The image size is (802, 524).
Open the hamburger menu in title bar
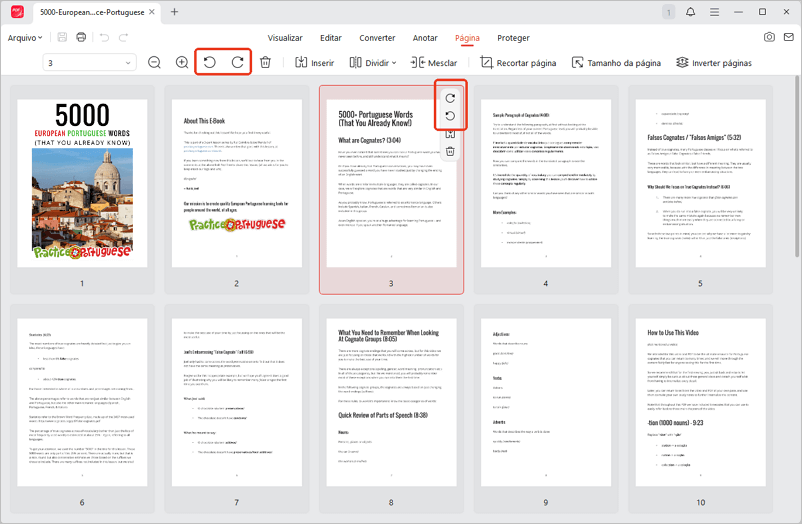coord(715,12)
